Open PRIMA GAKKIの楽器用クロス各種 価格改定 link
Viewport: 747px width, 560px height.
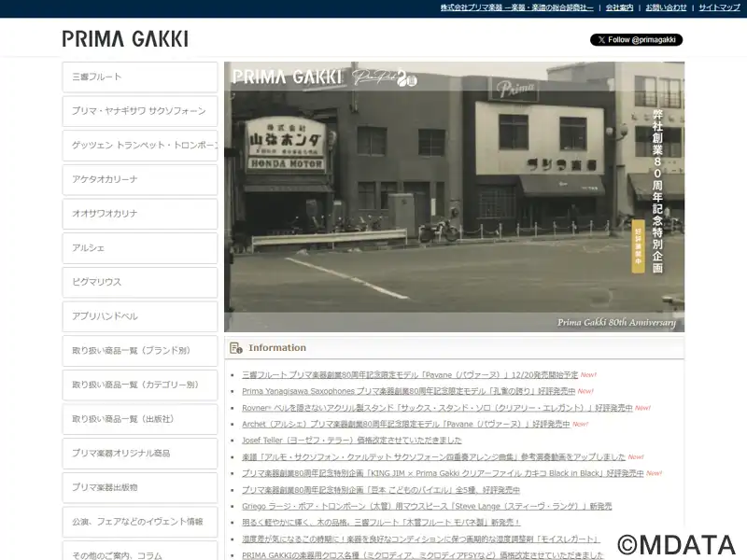coord(423,555)
